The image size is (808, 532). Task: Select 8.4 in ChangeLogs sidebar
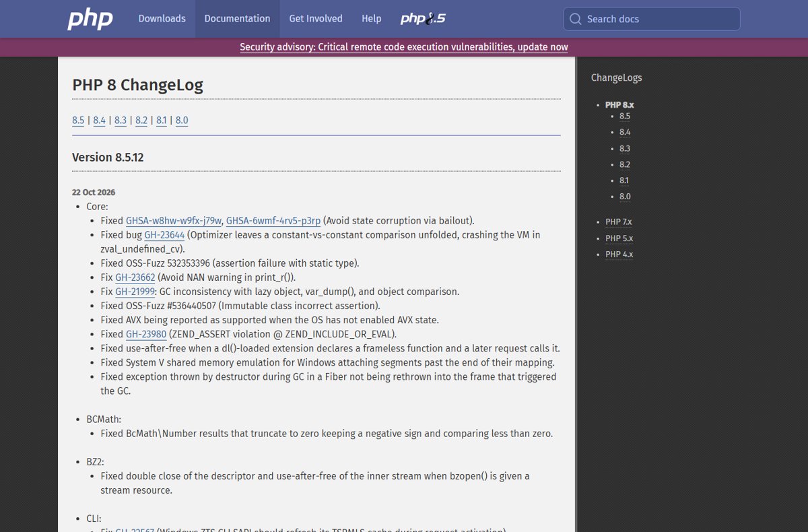point(625,133)
